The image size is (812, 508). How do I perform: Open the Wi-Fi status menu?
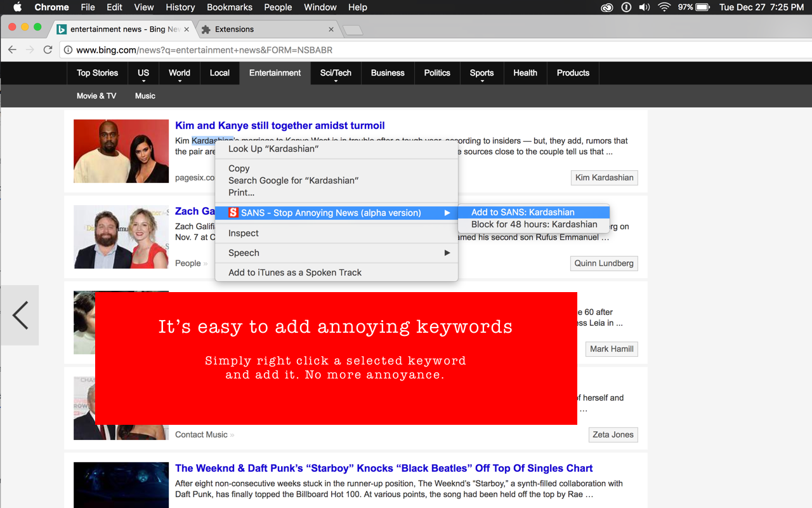(664, 8)
